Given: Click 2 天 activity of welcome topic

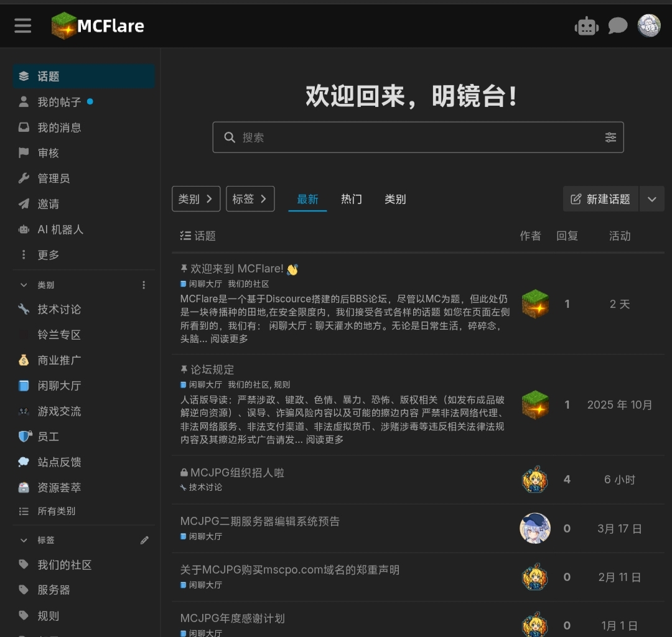Looking at the screenshot, I should (620, 304).
